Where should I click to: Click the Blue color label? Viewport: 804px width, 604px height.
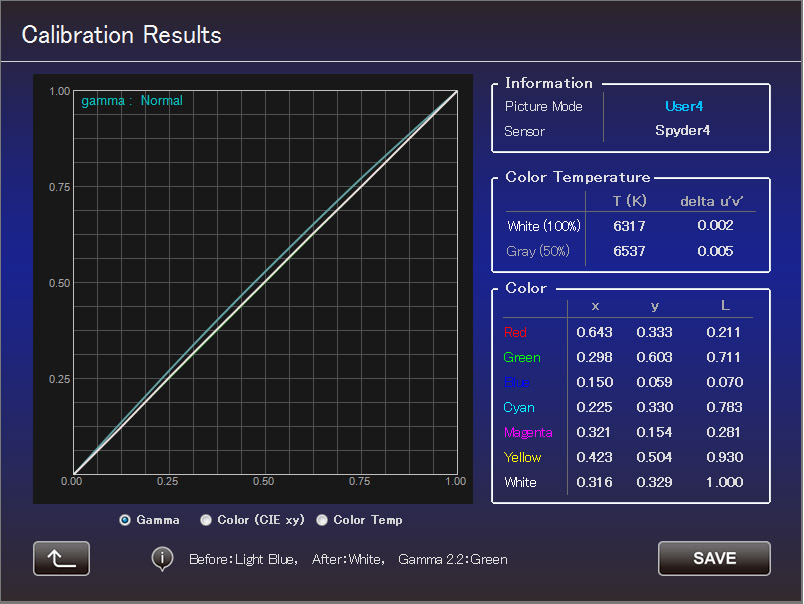pyautogui.click(x=516, y=382)
